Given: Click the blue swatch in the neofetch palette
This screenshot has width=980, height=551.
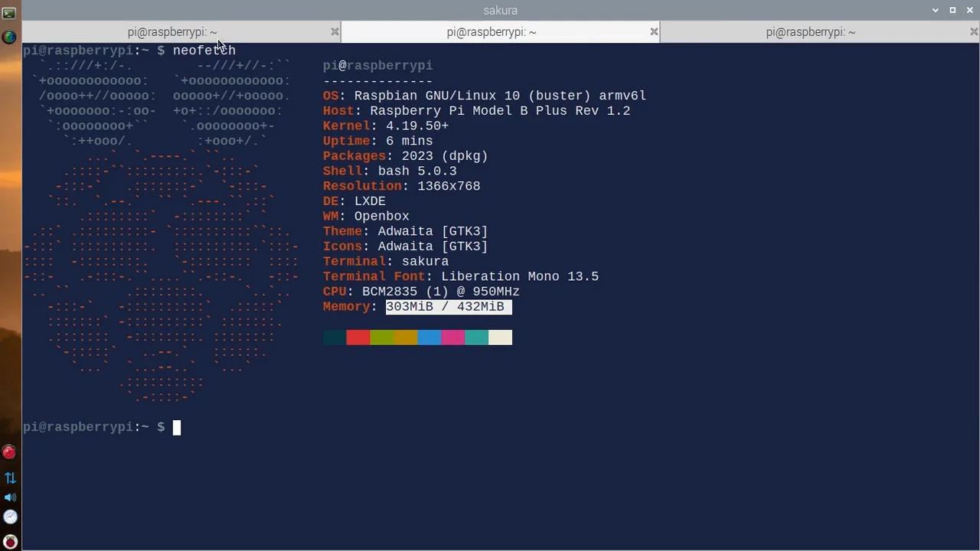Looking at the screenshot, I should 429,337.
